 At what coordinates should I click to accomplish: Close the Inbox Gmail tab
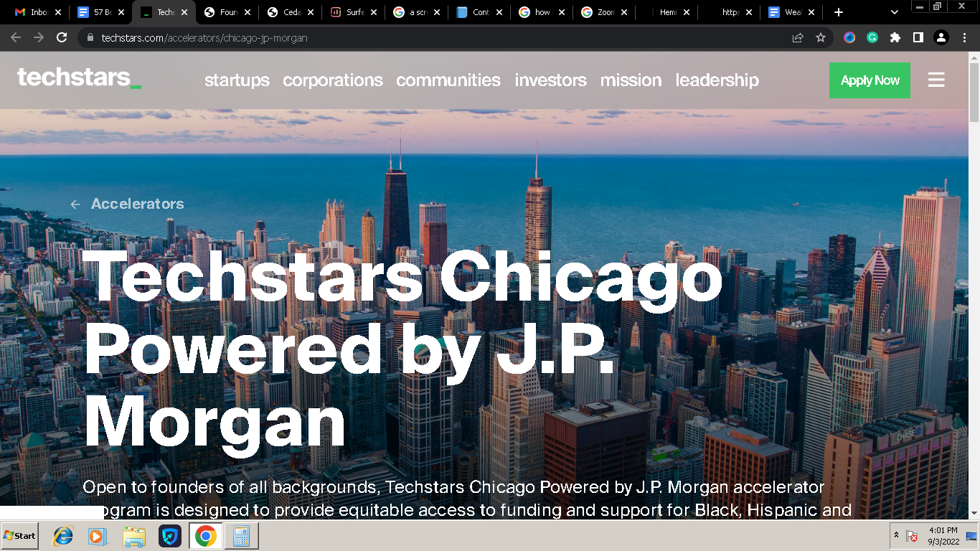tap(58, 12)
